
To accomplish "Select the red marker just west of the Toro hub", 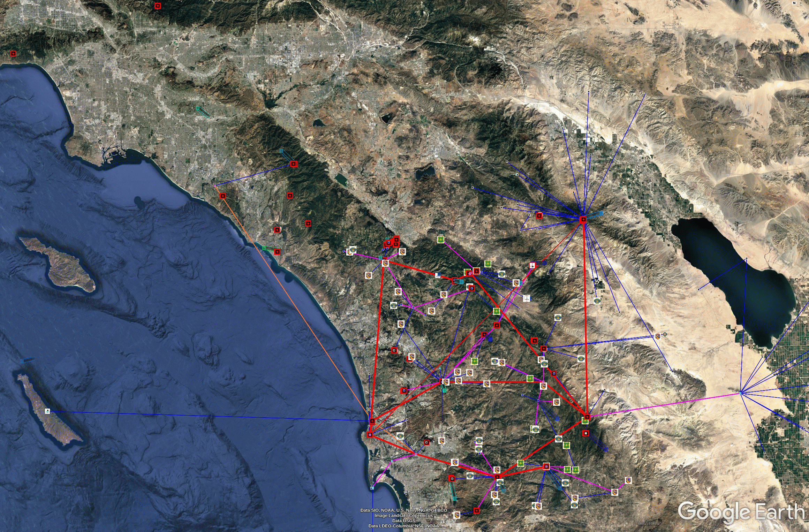I will tap(539, 215).
